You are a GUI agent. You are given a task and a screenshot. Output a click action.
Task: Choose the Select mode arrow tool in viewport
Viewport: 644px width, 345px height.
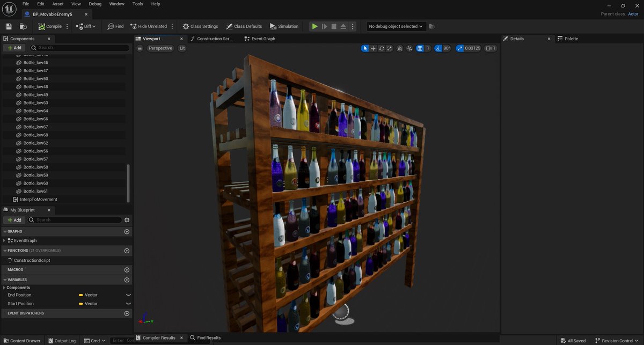[x=365, y=48]
